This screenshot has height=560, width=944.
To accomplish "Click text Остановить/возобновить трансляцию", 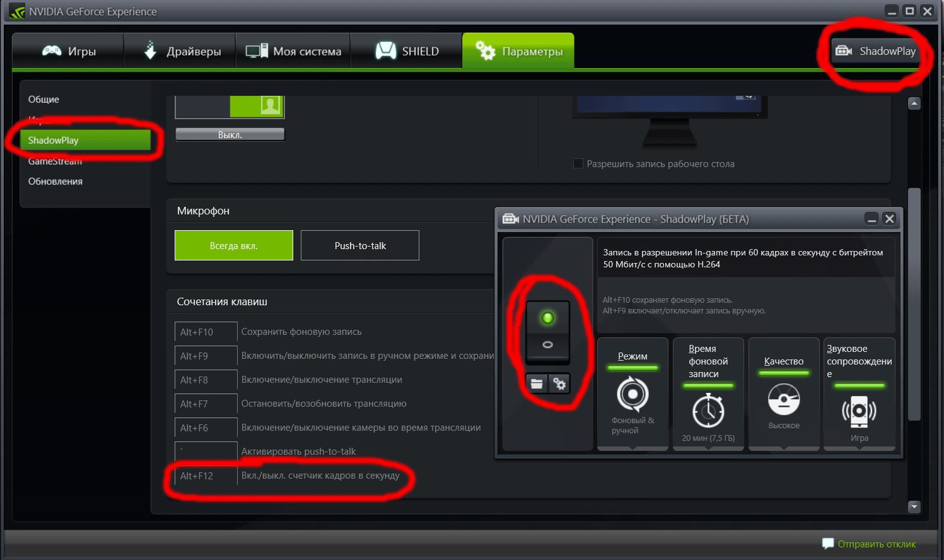I will point(323,404).
